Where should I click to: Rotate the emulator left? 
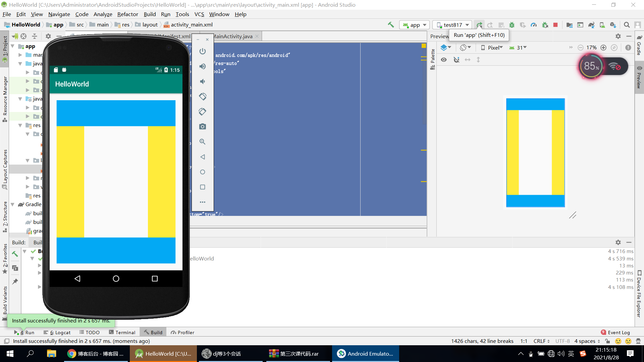(202, 97)
